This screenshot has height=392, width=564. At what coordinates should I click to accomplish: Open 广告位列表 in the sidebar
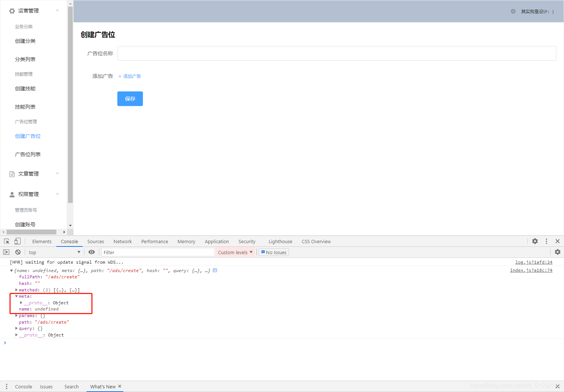click(28, 155)
